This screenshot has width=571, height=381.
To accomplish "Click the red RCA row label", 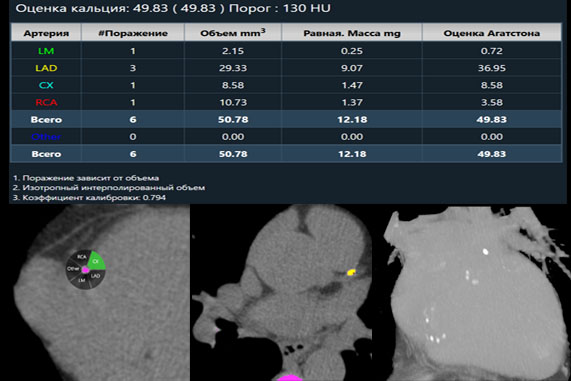I will click(x=46, y=102).
